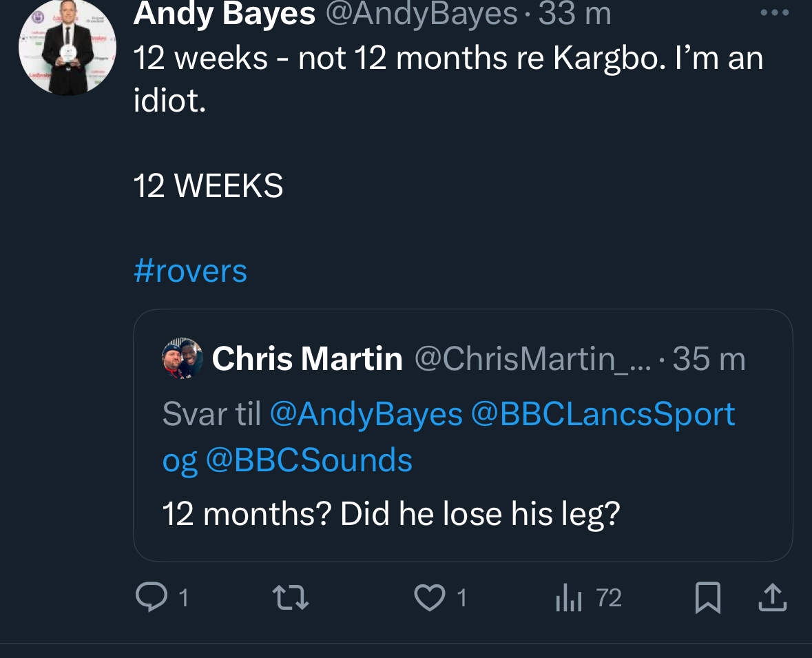Open the quoted tweet's 35 m timestamp
The width and height of the screenshot is (812, 658).
point(708,359)
